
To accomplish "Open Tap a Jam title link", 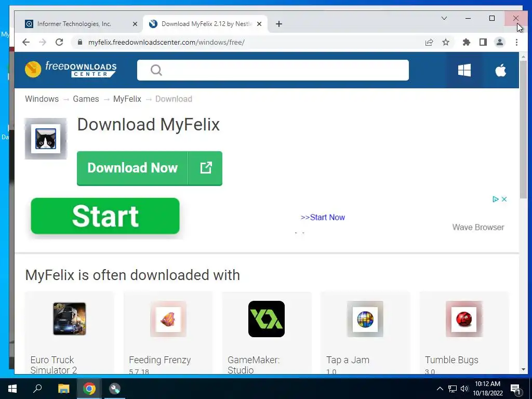I will pyautogui.click(x=348, y=360).
